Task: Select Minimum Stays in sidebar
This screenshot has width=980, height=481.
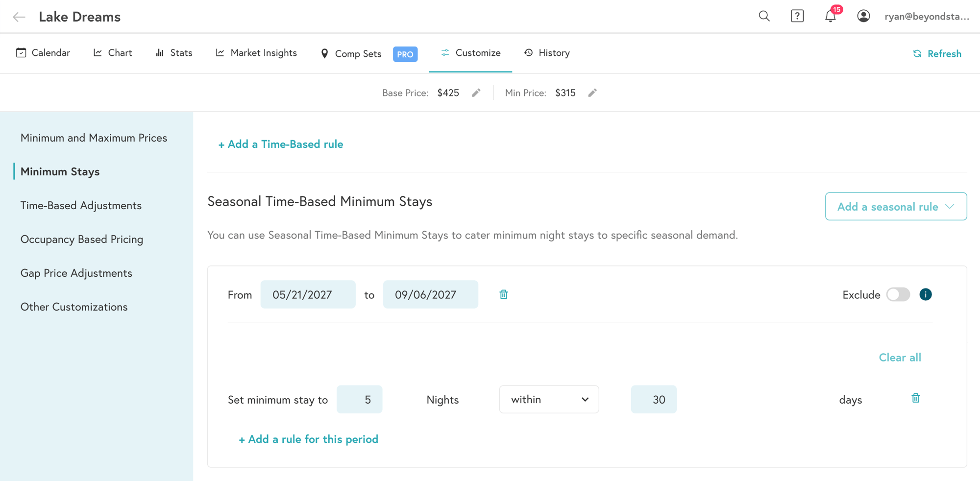Action: point(60,171)
